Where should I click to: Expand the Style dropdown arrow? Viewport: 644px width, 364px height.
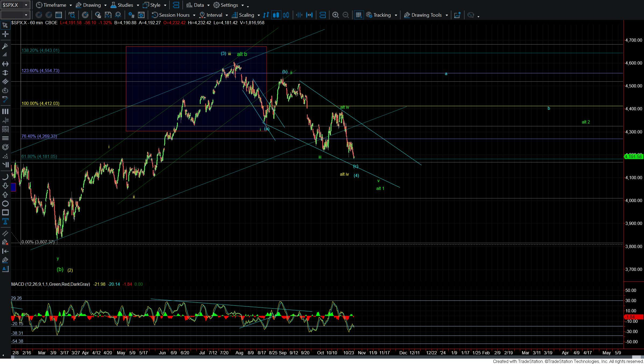point(165,5)
